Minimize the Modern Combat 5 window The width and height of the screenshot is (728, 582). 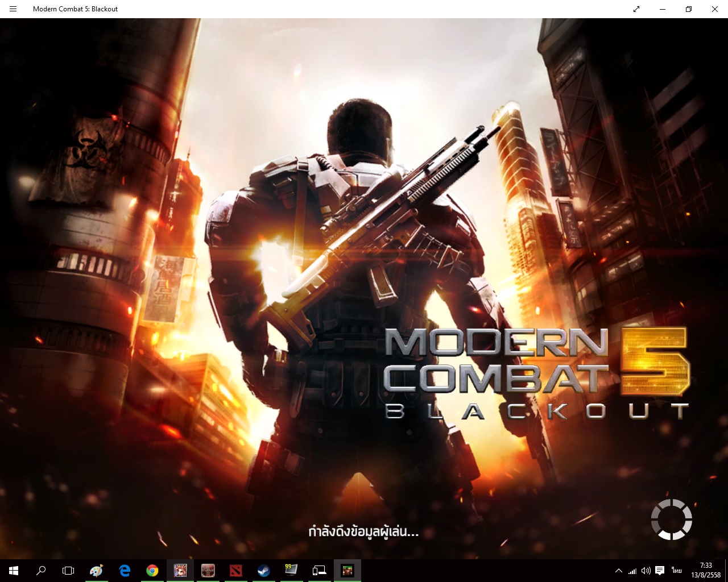[663, 9]
